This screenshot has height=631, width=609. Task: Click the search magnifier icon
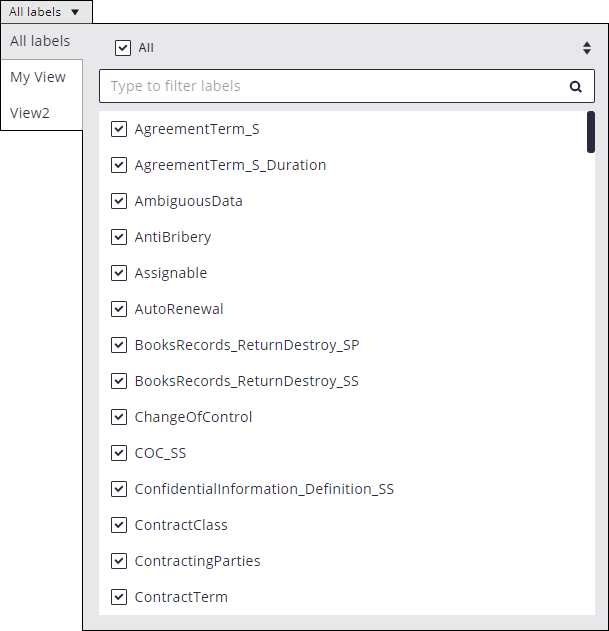click(575, 86)
